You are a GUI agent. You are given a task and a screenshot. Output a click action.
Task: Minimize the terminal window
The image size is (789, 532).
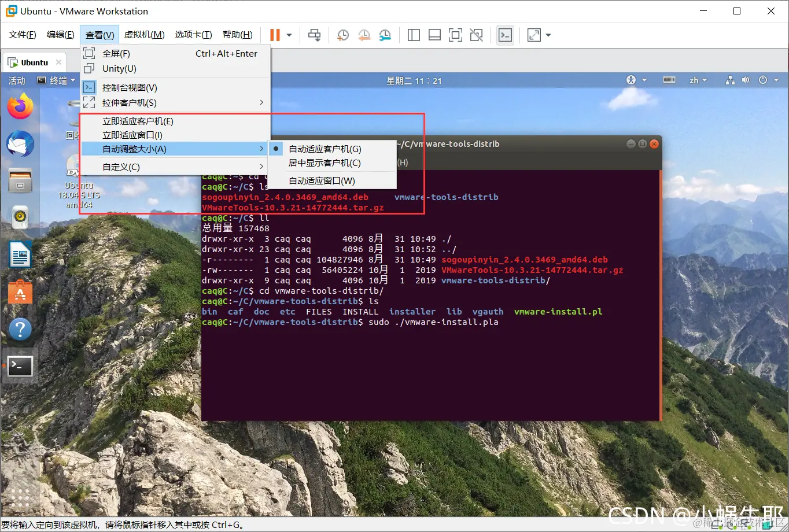coord(631,143)
